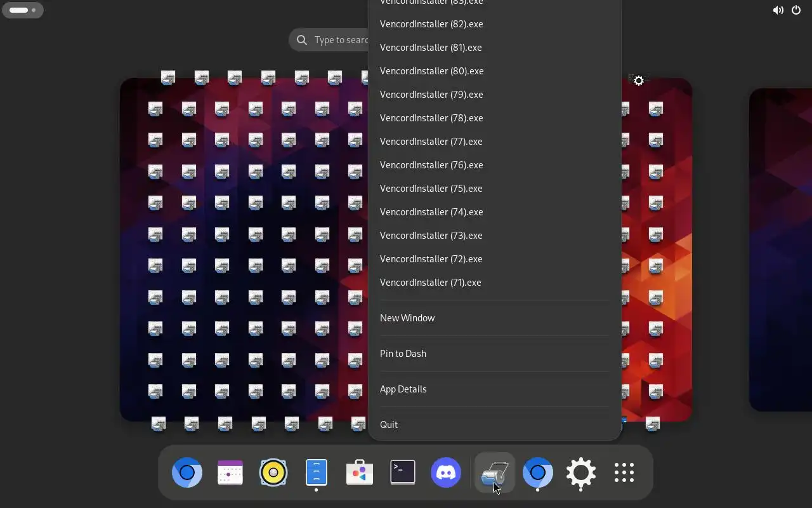Activate VencordInstaller (75).exe window
The height and width of the screenshot is (508, 812).
click(x=494, y=189)
